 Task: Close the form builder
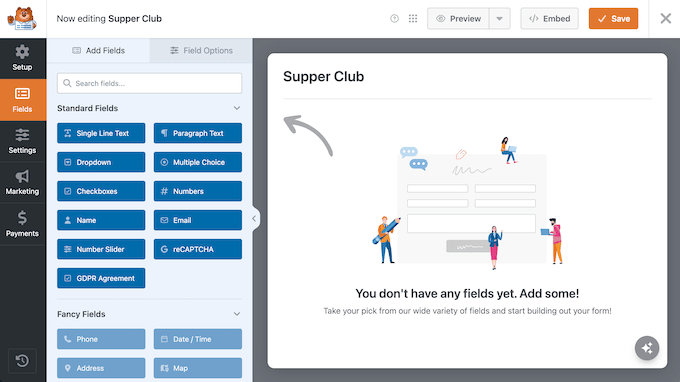(665, 19)
